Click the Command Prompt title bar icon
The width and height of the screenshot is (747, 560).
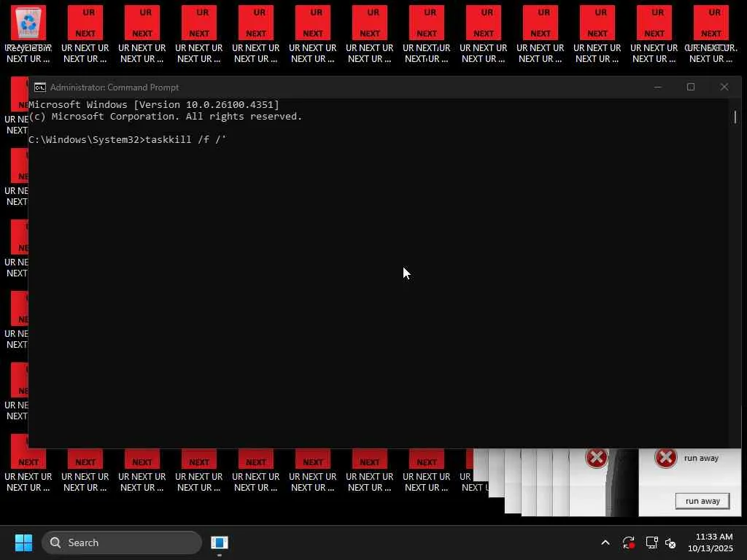tap(40, 87)
